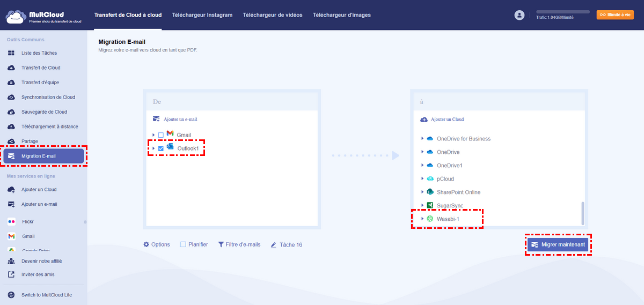Open the Téléchargeur de vidéos tab
The width and height of the screenshot is (644, 305).
pos(273,15)
